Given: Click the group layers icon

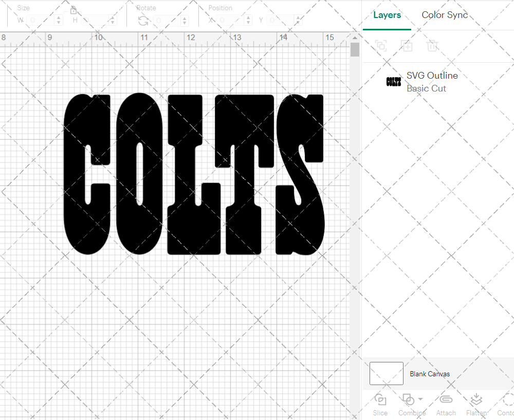Looking at the screenshot, I should coord(381,46).
